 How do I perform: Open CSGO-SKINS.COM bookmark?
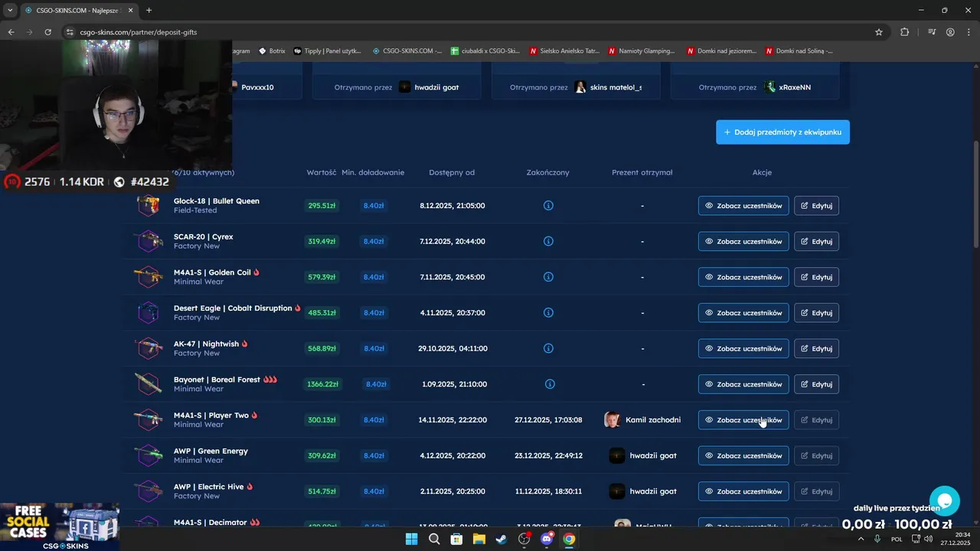[x=407, y=51]
